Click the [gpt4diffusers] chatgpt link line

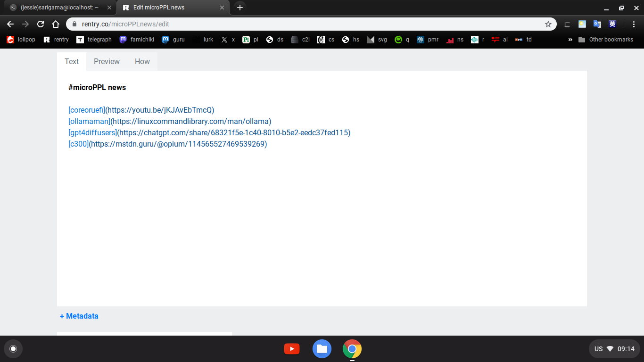click(x=209, y=132)
